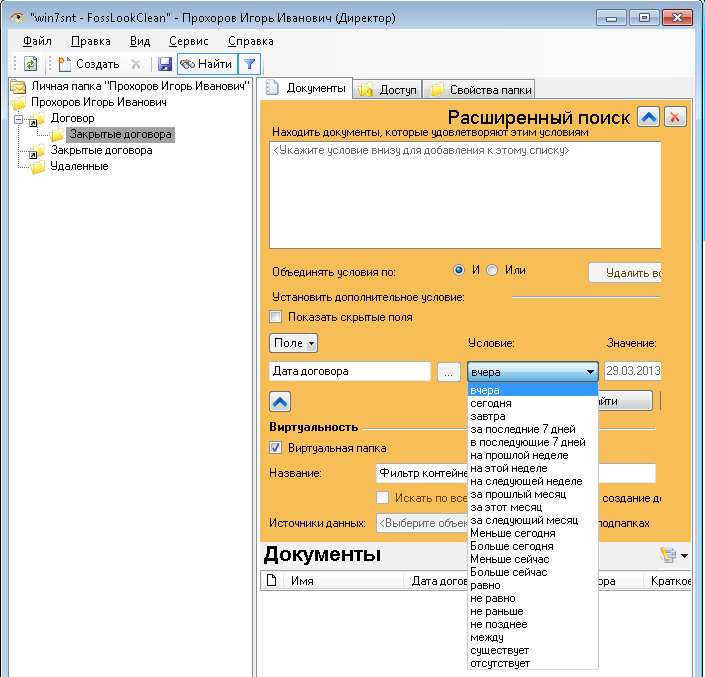Screen dimensions: 705x677
Task: Choose за следующий месяц option
Action: [x=533, y=521]
